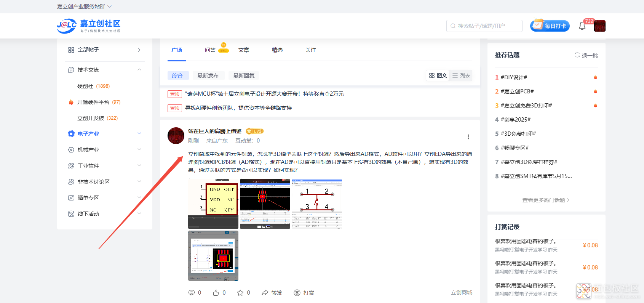Open 立创开发板 (322) category
This screenshot has width=644, height=303.
(x=97, y=118)
